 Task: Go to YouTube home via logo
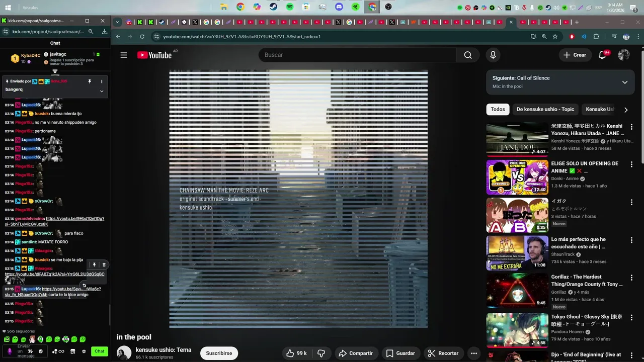pyautogui.click(x=154, y=55)
